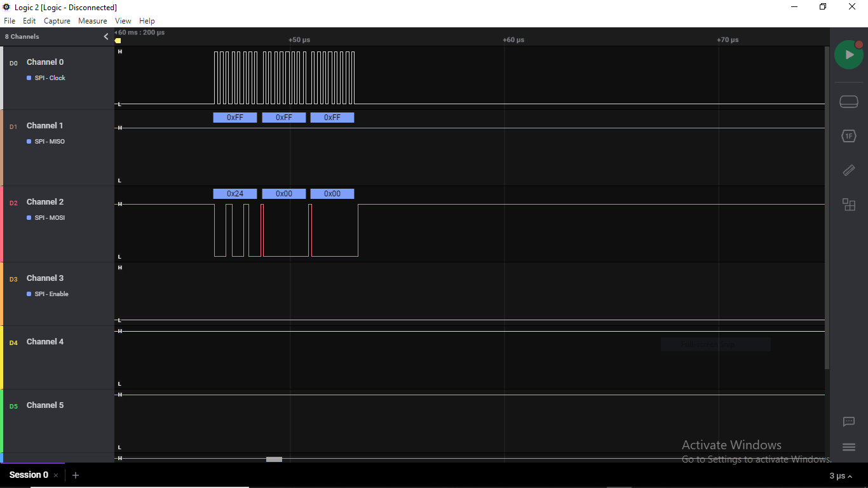The height and width of the screenshot is (488, 868).
Task: Click the first 0x00 MOSI decoded bubble
Action: tap(284, 194)
